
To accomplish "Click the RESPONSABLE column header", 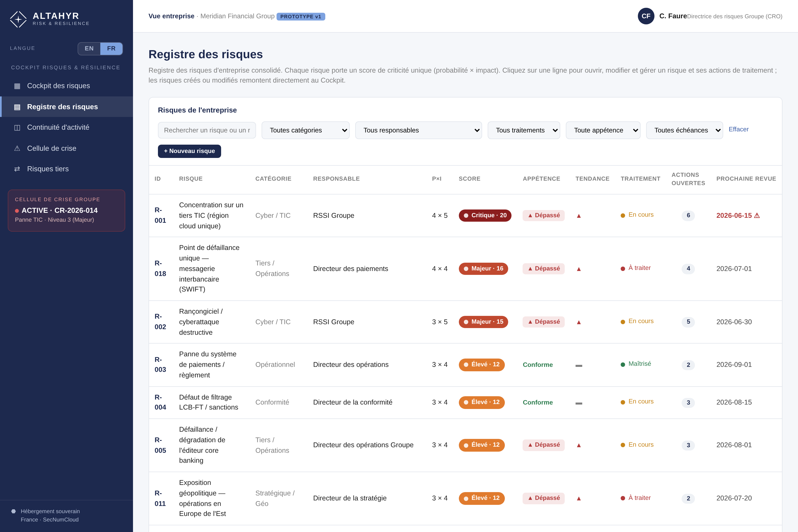I will click(x=336, y=179).
